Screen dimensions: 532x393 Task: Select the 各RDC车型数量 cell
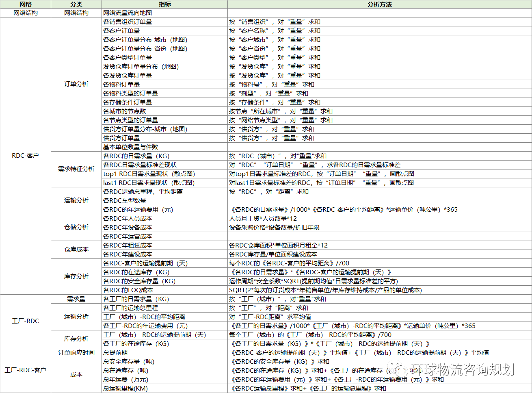click(164, 200)
